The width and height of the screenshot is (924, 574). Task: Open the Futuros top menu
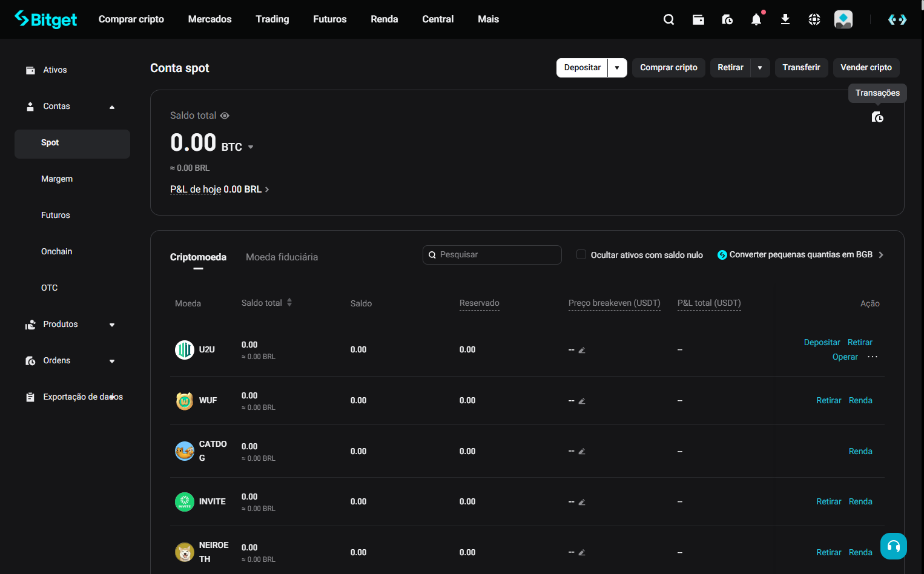(x=330, y=19)
